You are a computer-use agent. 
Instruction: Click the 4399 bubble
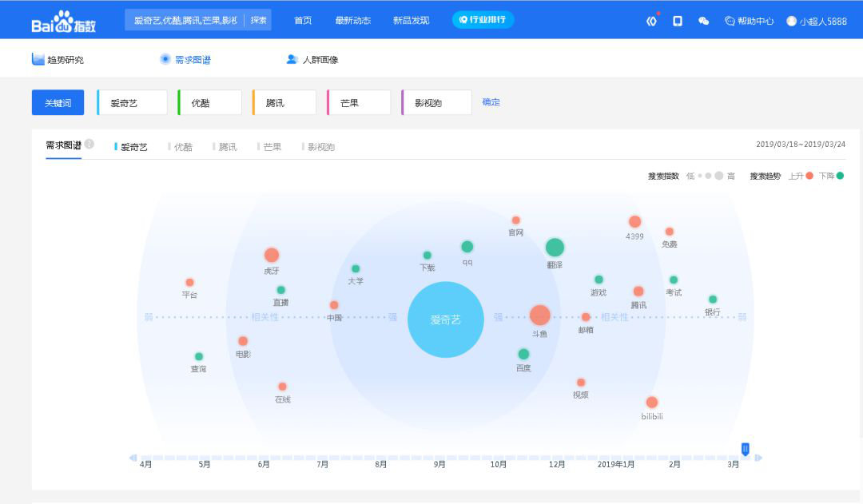click(x=634, y=222)
